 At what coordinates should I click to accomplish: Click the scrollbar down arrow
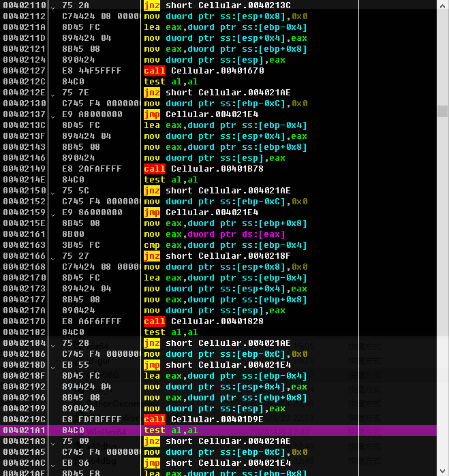443,471
